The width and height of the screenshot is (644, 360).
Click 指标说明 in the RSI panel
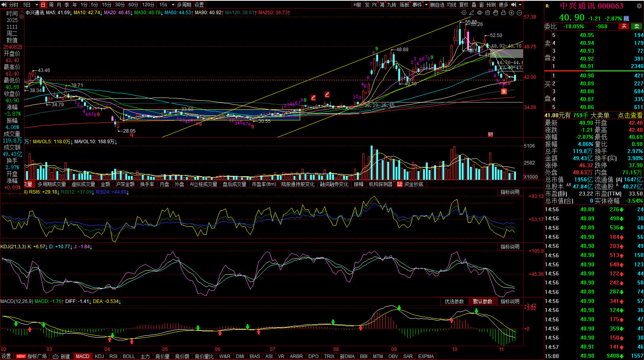click(x=510, y=192)
